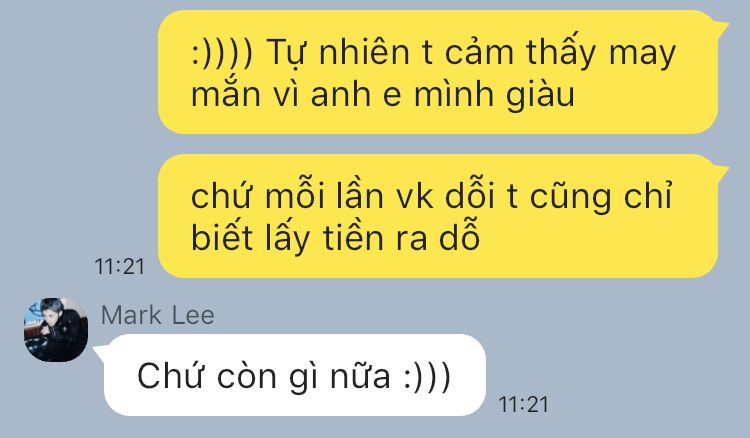The image size is (750, 438).
Task: Click the 11:21 timestamp beside yellow bubble
Action: click(x=120, y=266)
